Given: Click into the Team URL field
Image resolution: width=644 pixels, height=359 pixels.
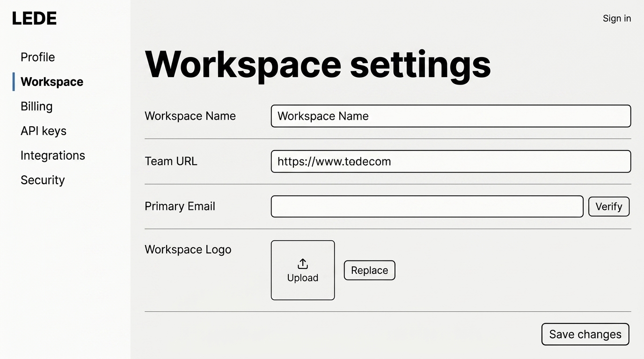Looking at the screenshot, I should 450,161.
